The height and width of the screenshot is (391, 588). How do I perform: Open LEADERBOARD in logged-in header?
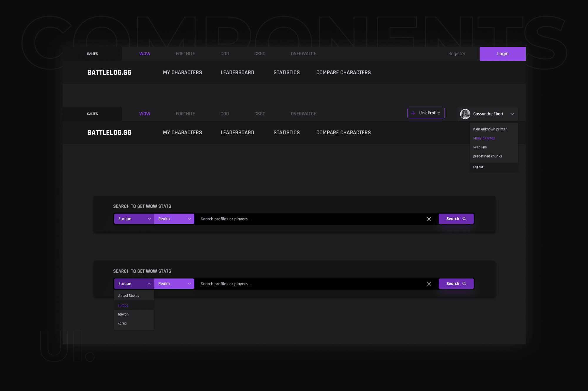pyautogui.click(x=237, y=133)
